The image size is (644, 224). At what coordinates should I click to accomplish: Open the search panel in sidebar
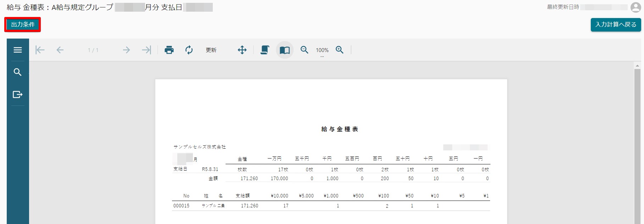[x=18, y=72]
